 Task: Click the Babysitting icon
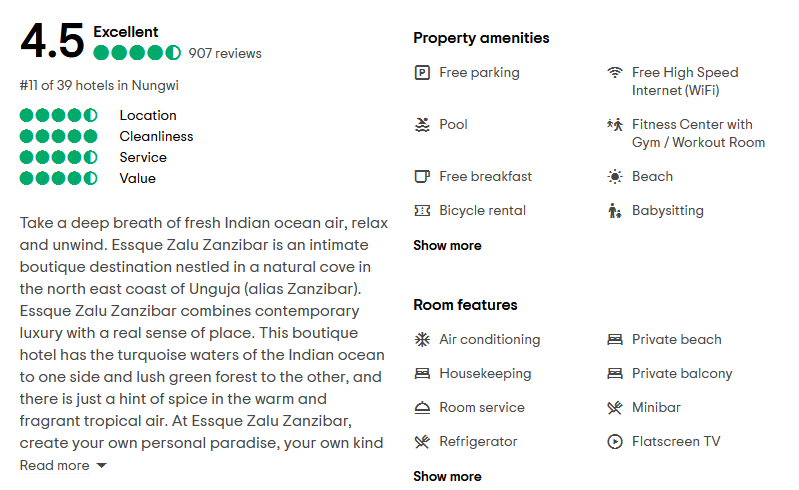615,211
